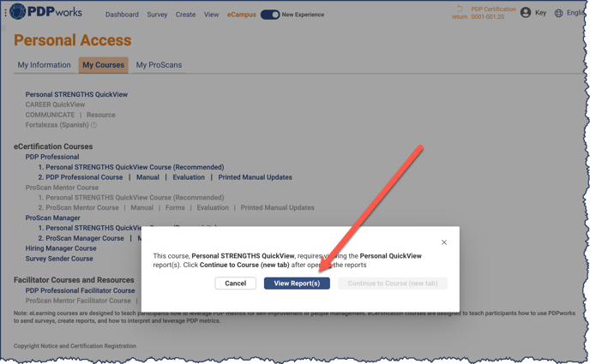Open the Survey menu
The height and width of the screenshot is (364, 590).
[x=157, y=15]
